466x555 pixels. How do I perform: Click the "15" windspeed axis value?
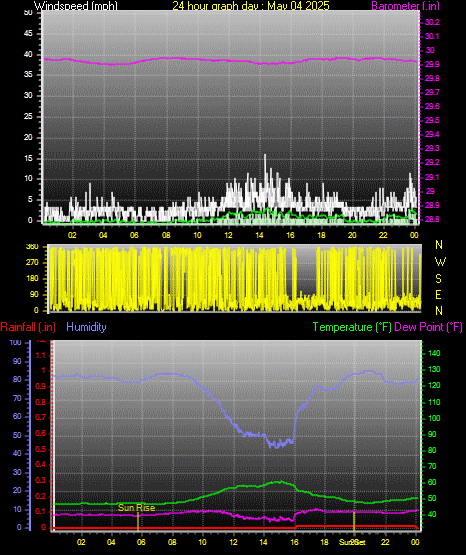click(x=28, y=158)
